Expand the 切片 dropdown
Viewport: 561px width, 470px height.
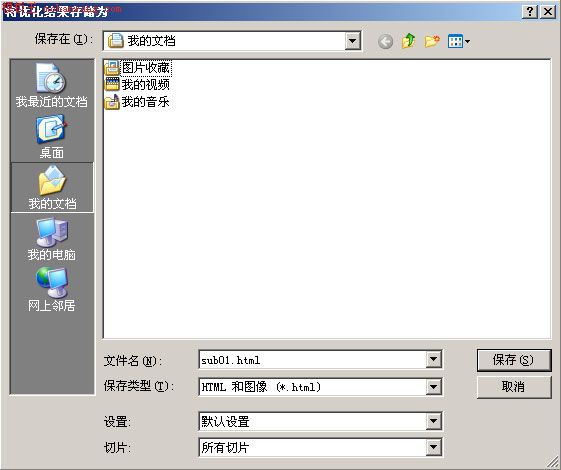[433, 447]
